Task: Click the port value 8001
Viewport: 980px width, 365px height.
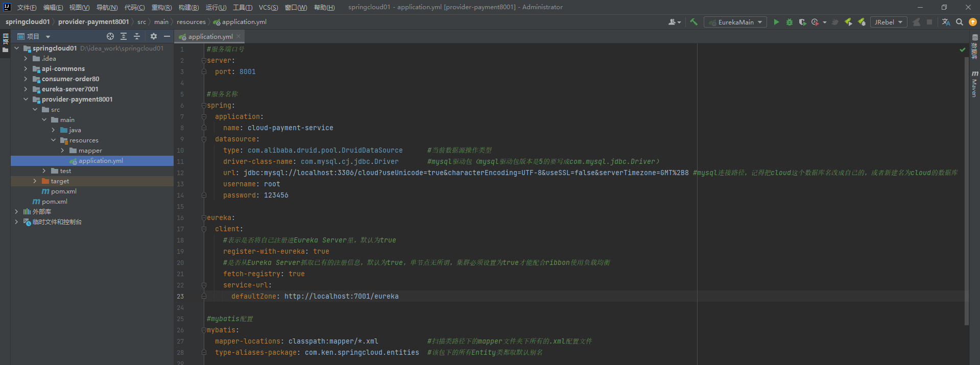Action: pyautogui.click(x=248, y=72)
